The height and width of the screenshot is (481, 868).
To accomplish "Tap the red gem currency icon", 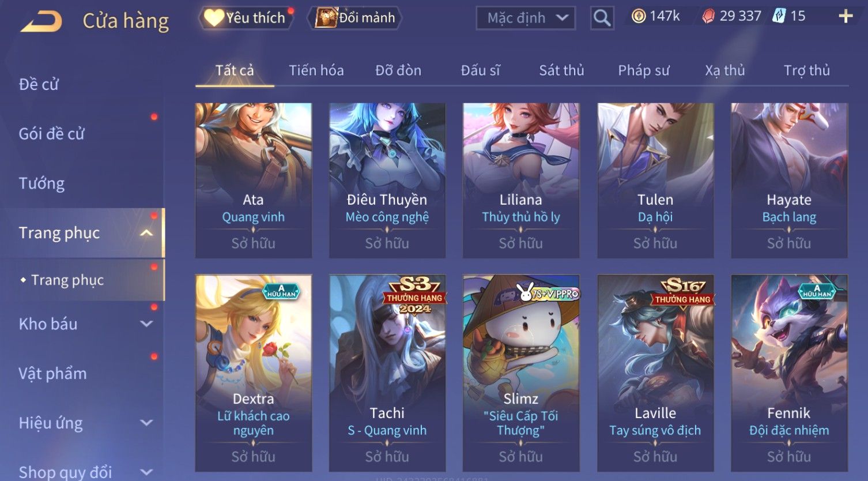I will click(x=708, y=16).
